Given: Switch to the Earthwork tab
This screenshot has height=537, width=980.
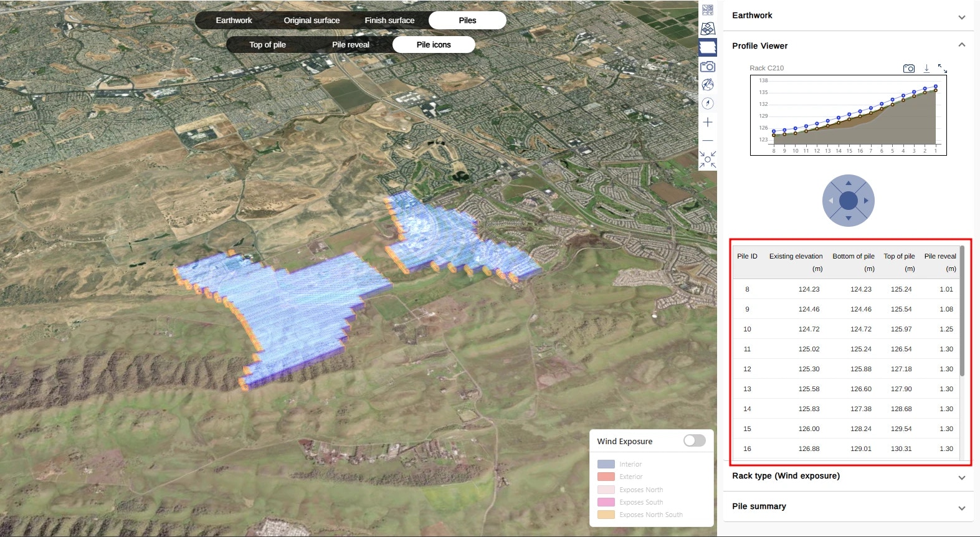Looking at the screenshot, I should [x=234, y=20].
